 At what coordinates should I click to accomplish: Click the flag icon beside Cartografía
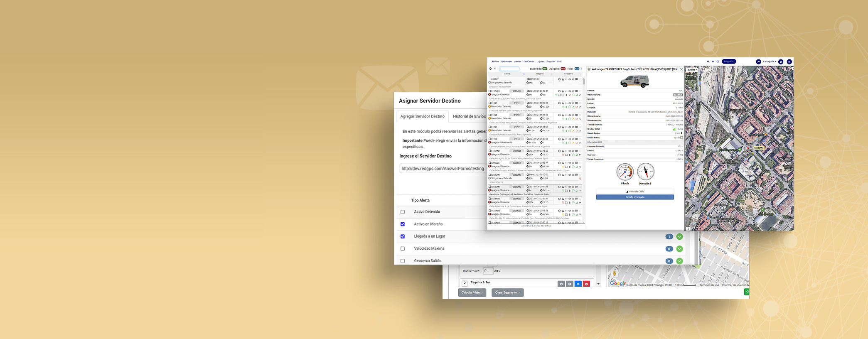758,61
